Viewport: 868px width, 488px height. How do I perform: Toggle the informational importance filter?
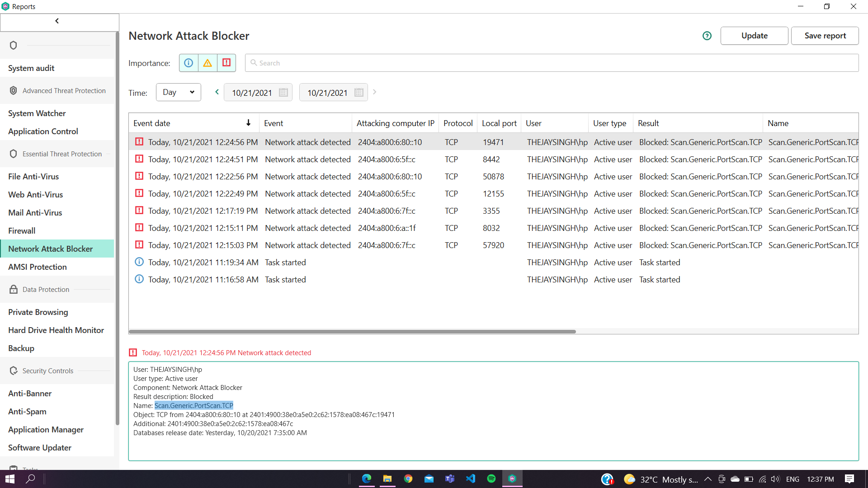pyautogui.click(x=189, y=63)
